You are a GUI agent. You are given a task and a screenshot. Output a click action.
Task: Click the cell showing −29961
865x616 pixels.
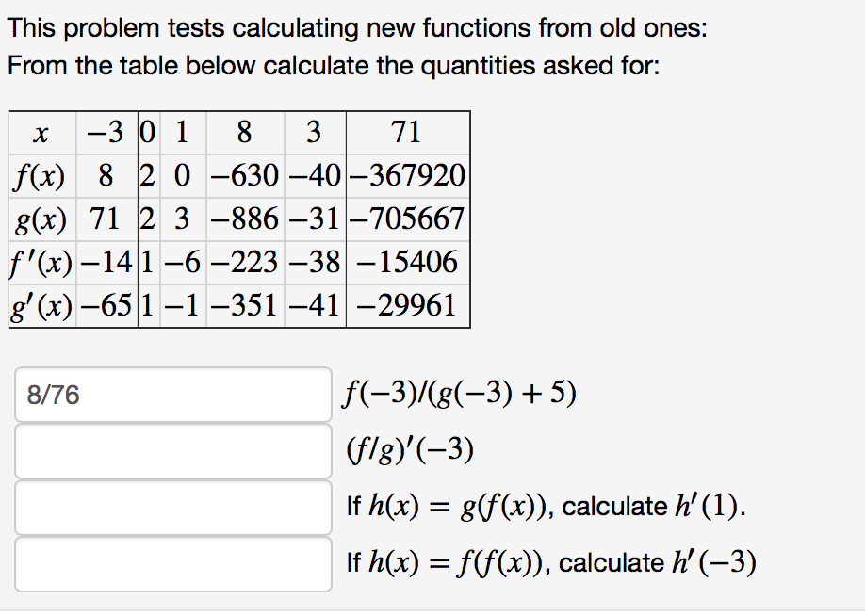coord(406,305)
